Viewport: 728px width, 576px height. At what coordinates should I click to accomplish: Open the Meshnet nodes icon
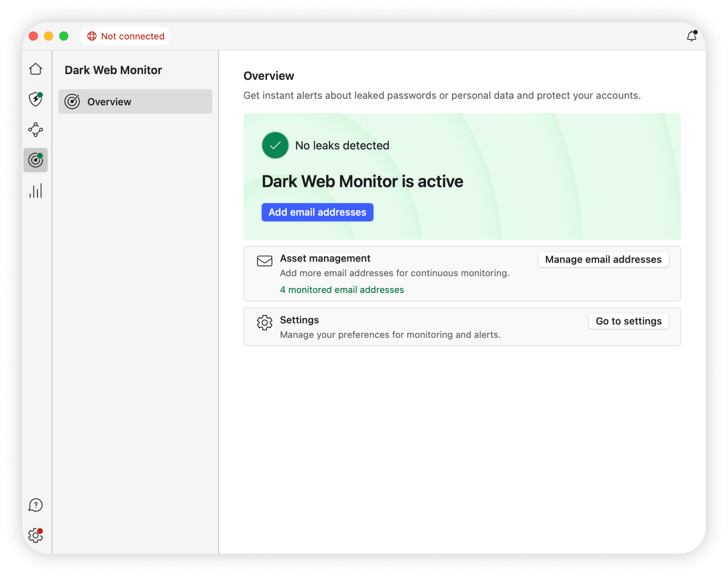point(35,130)
